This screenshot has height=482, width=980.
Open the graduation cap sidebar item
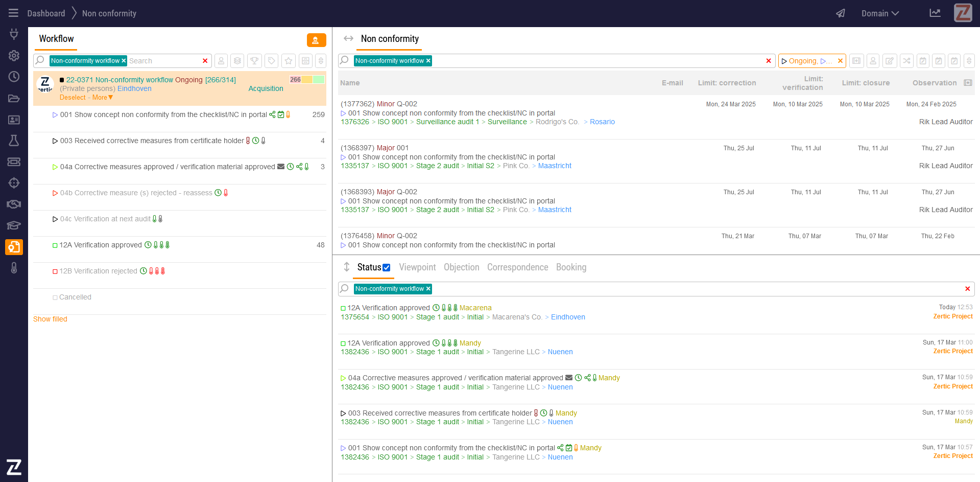[x=14, y=225]
